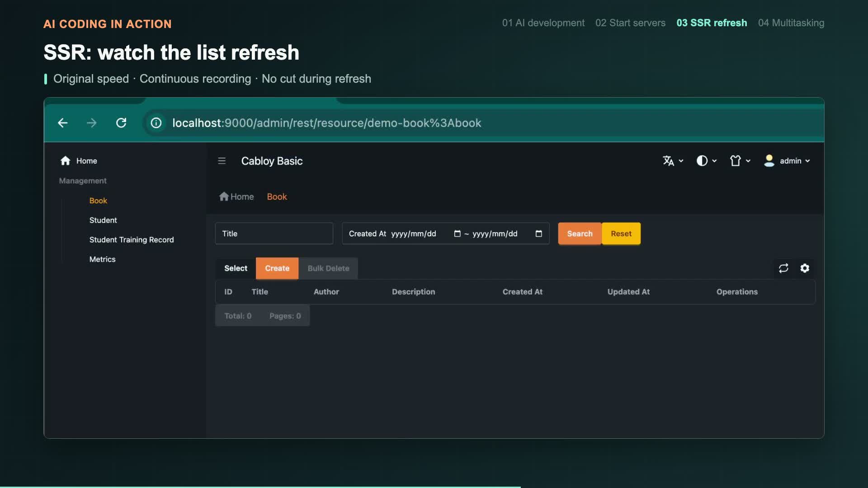This screenshot has width=868, height=488.
Task: Click the Created At start date field
Action: (x=425, y=234)
